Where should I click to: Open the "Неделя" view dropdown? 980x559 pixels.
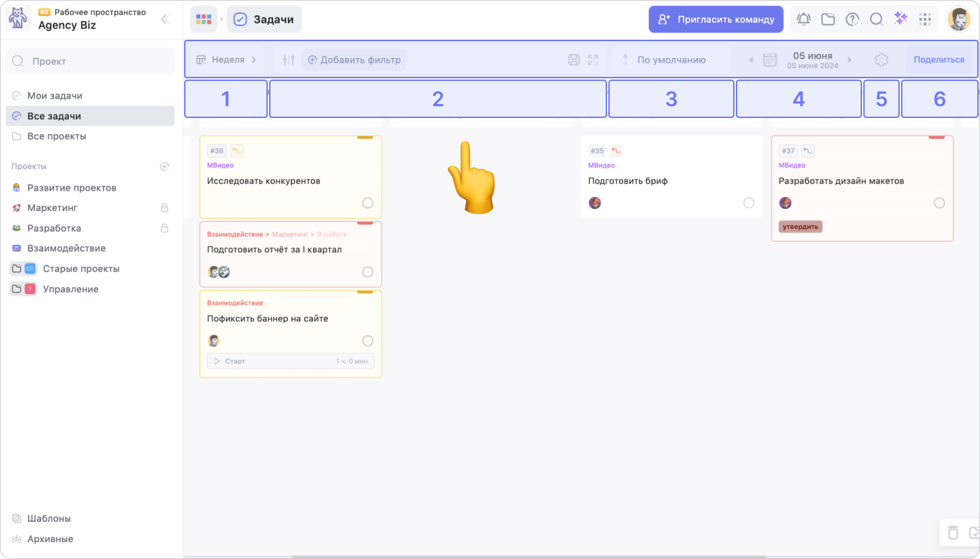[x=227, y=60]
